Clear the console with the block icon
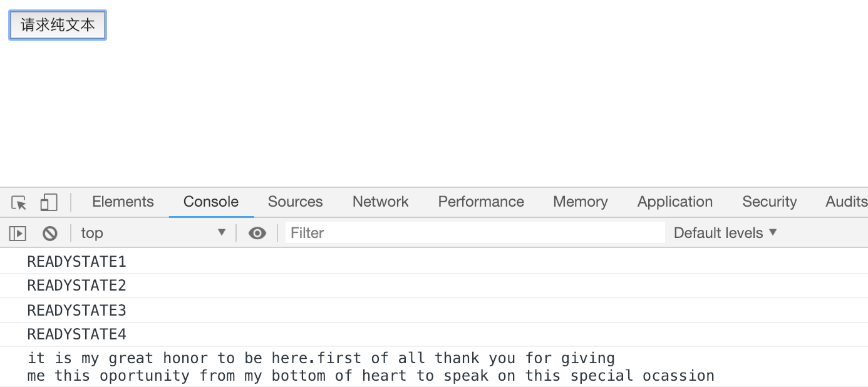Screen dimensions: 868x387 [x=50, y=234]
